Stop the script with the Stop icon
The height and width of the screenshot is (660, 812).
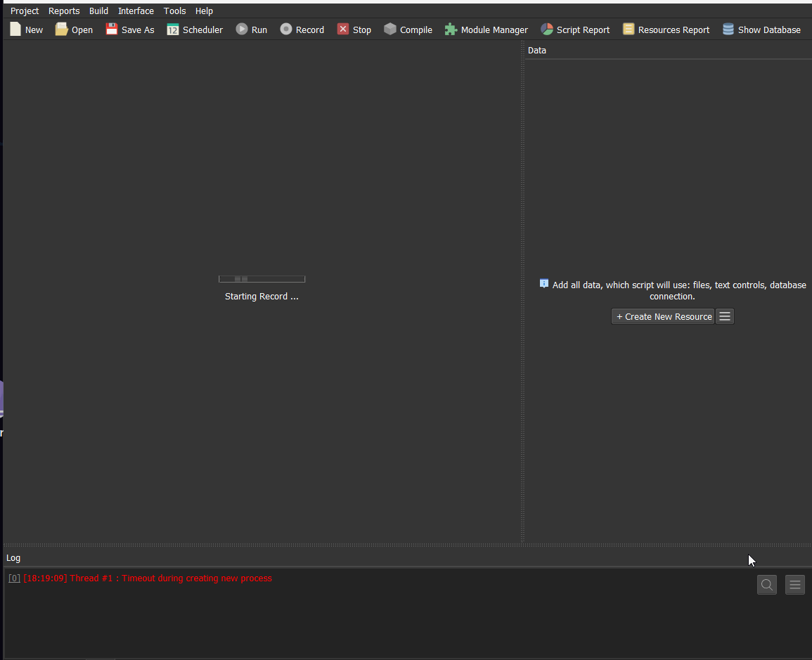click(343, 30)
